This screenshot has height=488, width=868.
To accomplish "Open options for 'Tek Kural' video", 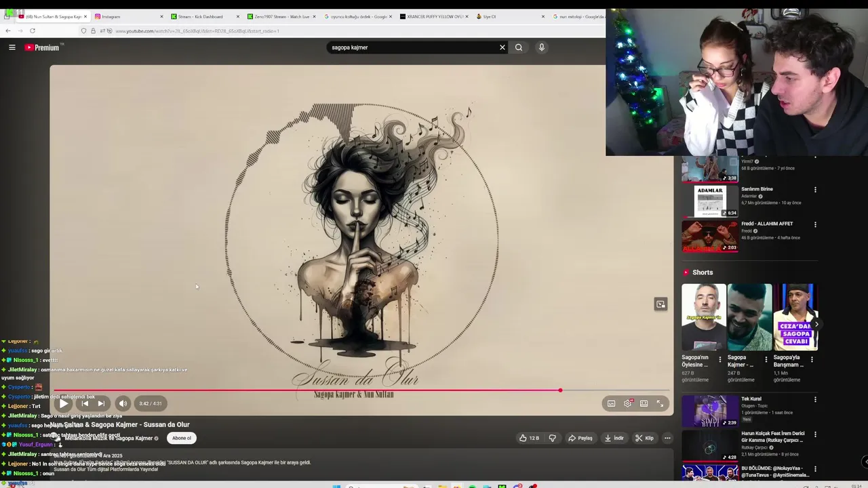I will [x=815, y=400].
